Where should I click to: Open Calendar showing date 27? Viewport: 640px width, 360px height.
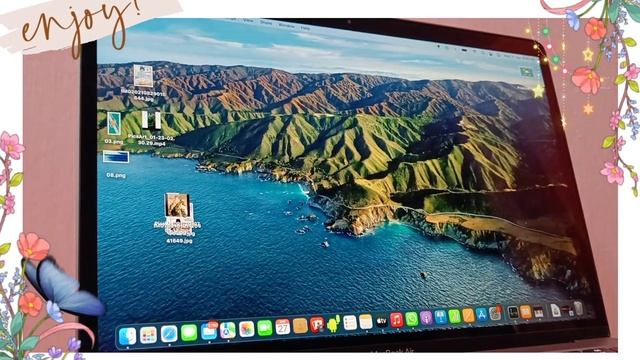[282, 327]
